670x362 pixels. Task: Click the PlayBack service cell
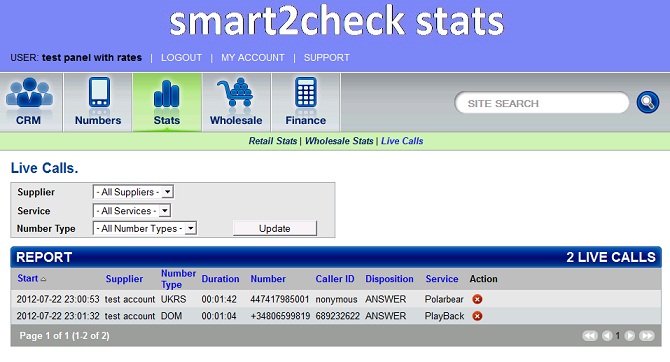[x=444, y=316]
